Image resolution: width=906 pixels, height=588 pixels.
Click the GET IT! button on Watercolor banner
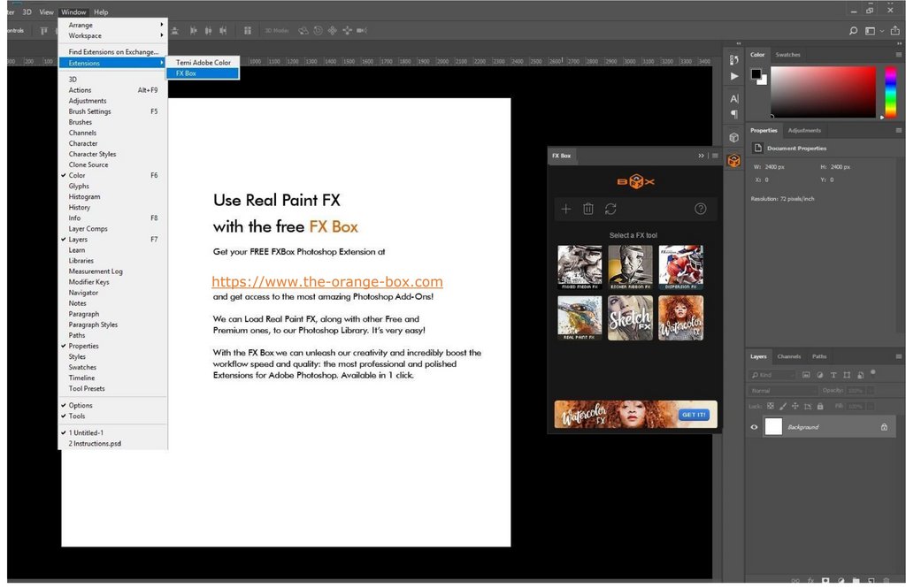coord(693,415)
